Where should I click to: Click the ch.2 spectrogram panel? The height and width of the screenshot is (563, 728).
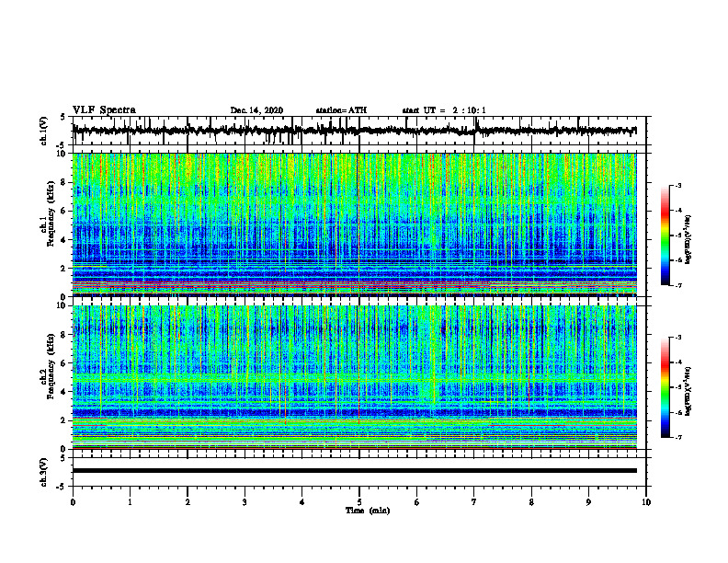click(354, 377)
